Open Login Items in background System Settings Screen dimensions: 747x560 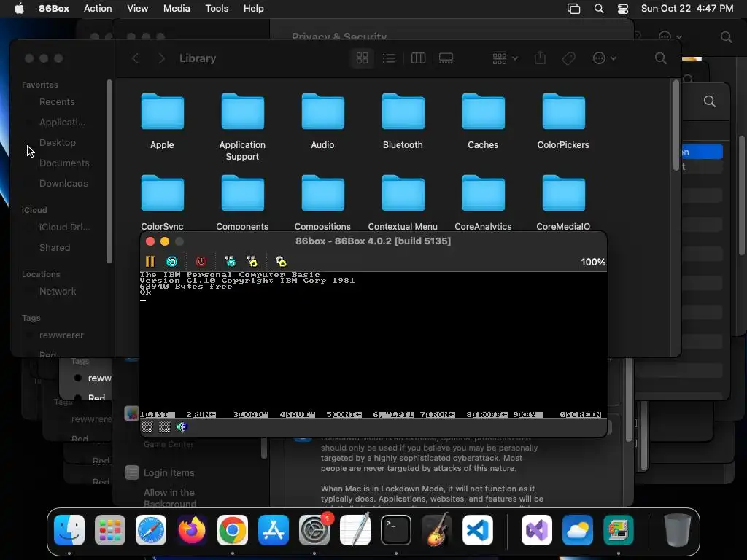coord(169,472)
